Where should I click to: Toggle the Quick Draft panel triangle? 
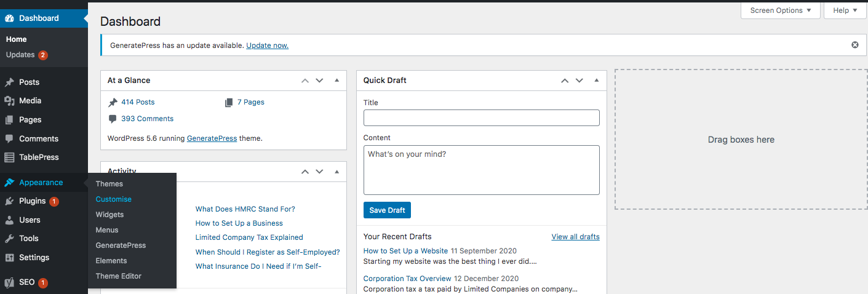coord(596,81)
